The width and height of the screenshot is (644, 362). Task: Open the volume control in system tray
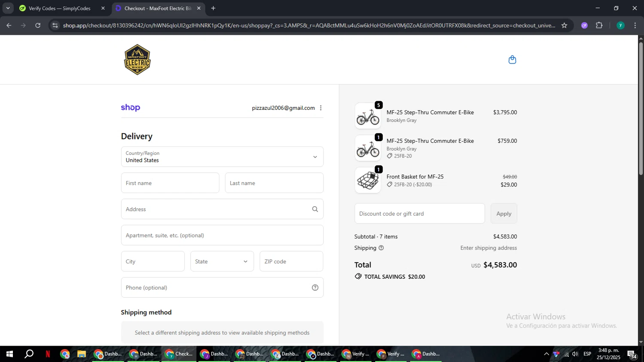tap(575, 354)
